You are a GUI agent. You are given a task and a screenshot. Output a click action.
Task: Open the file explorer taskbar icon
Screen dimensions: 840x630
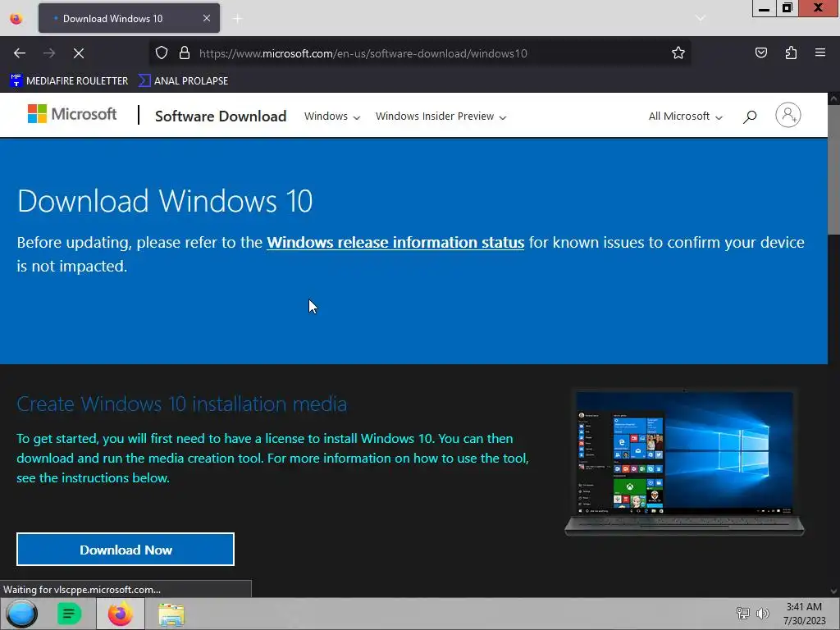171,614
